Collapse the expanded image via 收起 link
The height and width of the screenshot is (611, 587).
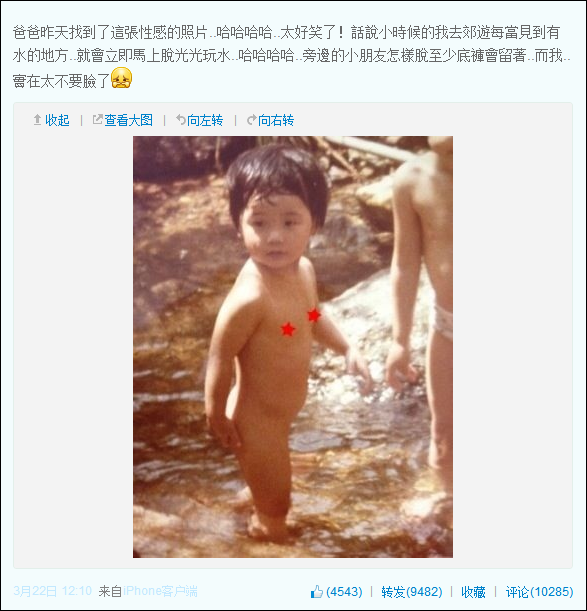click(57, 120)
